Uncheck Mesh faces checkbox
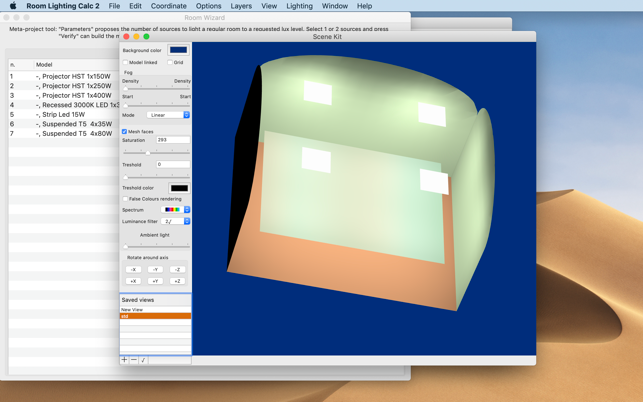643x402 pixels. point(124,131)
